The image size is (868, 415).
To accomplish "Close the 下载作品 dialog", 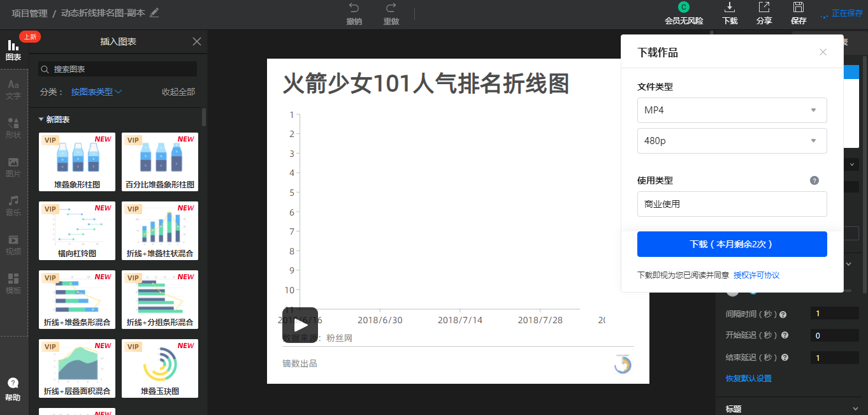I will point(823,52).
